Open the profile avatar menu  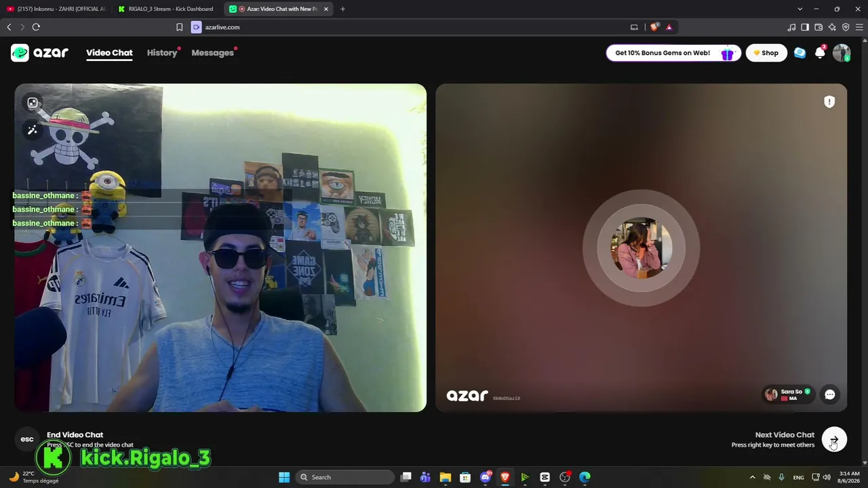point(842,53)
